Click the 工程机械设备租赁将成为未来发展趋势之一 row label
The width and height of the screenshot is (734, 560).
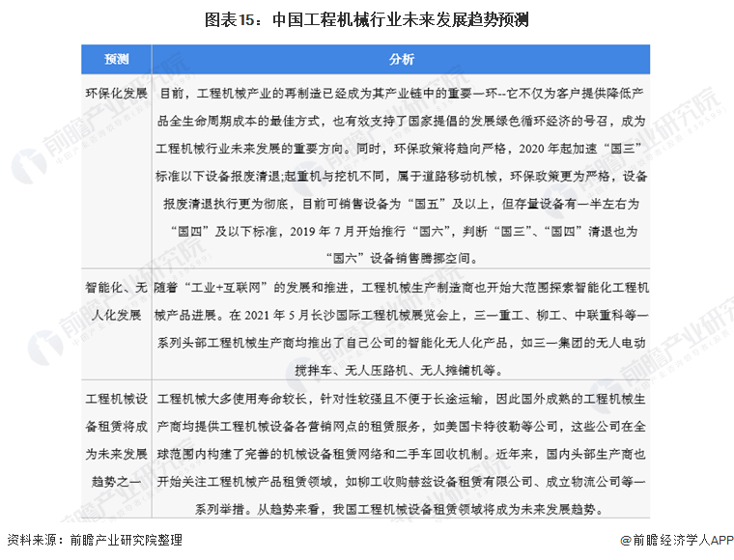117,439
